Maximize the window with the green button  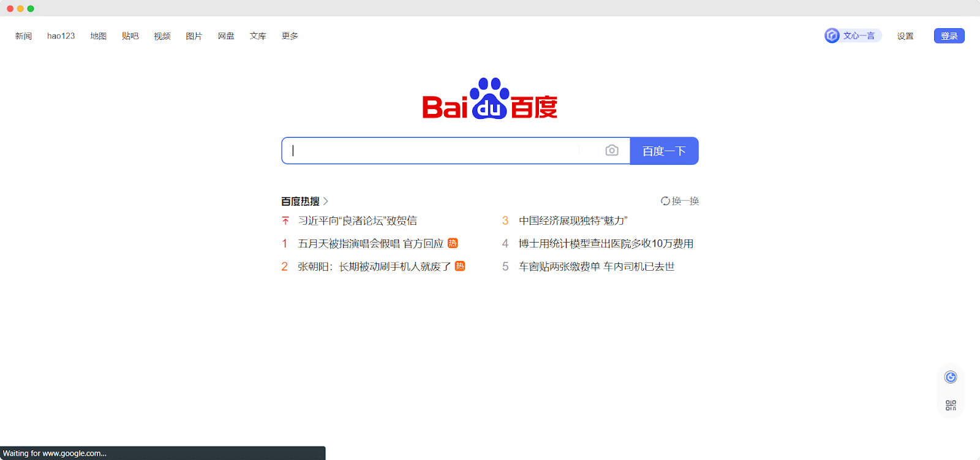pyautogui.click(x=31, y=9)
